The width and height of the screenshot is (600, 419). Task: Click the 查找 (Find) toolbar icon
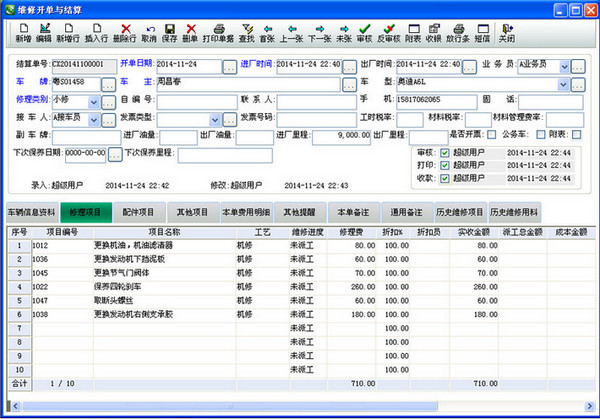point(246,33)
